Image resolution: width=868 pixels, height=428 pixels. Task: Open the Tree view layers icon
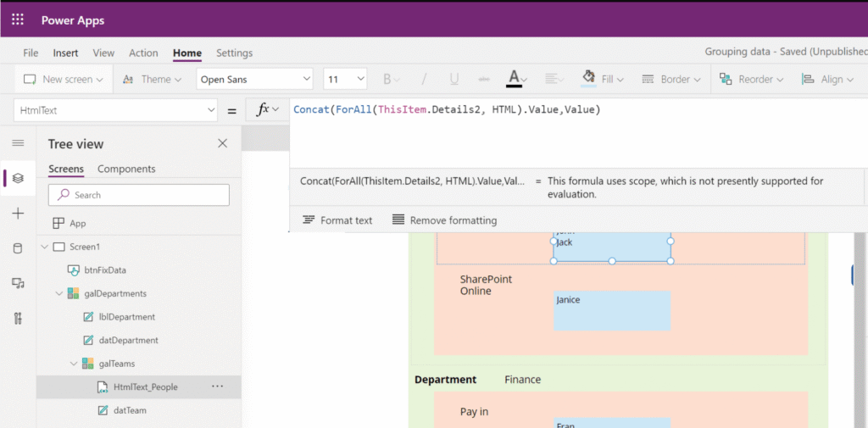tap(19, 178)
